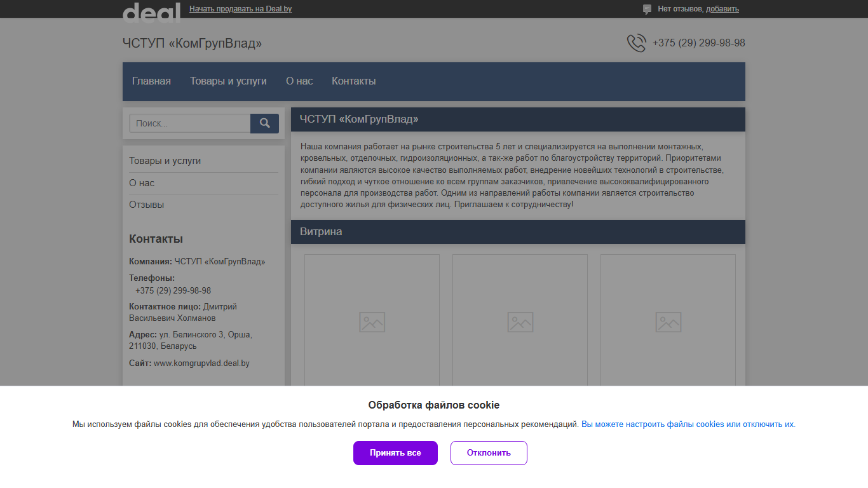Viewport: 868px width, 488px height.
Task: Open the middle showcase placeholder image
Action: coord(520,322)
